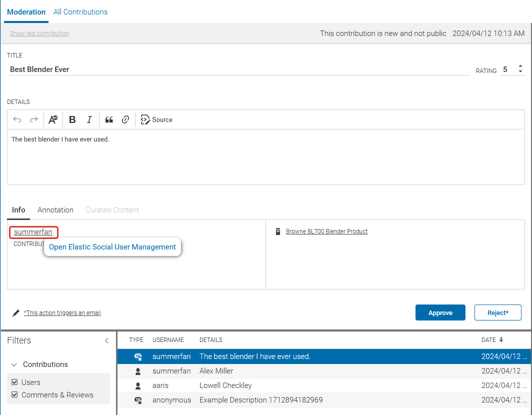532x415 pixels.
Task: Click the insert link icon
Action: [x=125, y=119]
